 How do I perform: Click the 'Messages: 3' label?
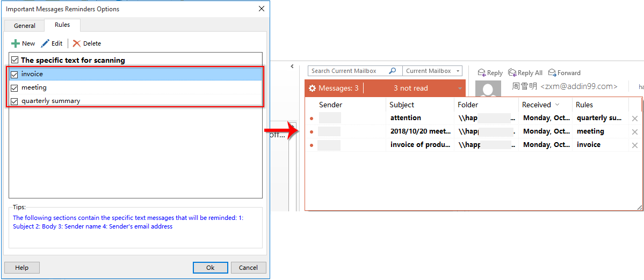click(338, 88)
